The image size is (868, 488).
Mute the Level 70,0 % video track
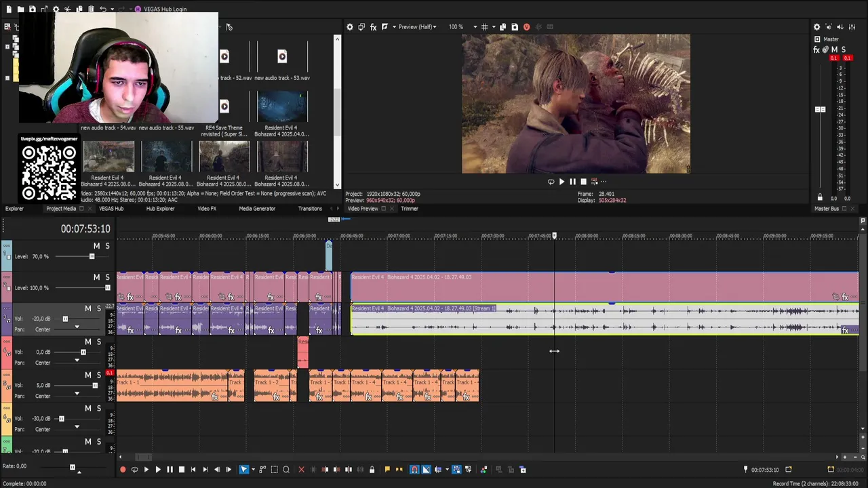click(x=96, y=246)
